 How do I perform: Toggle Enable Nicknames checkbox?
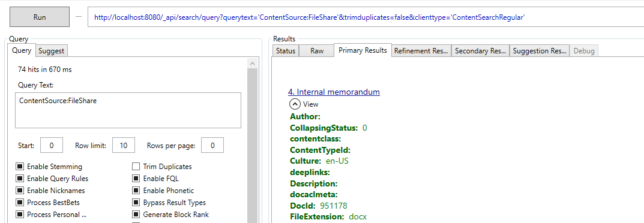pyautogui.click(x=20, y=190)
